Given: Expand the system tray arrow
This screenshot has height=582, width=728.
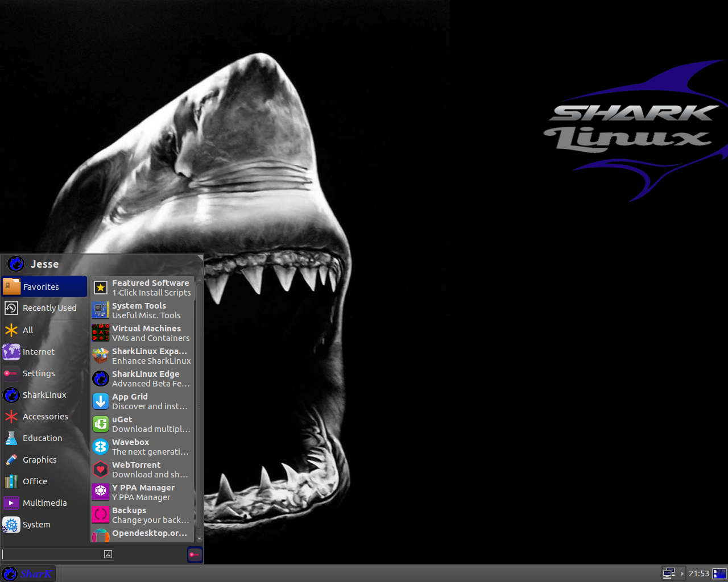Looking at the screenshot, I should (681, 573).
